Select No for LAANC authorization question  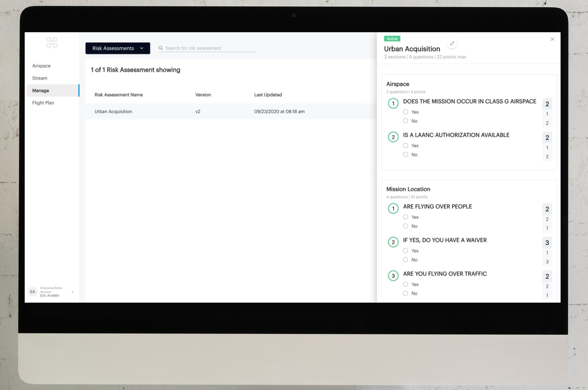point(405,155)
